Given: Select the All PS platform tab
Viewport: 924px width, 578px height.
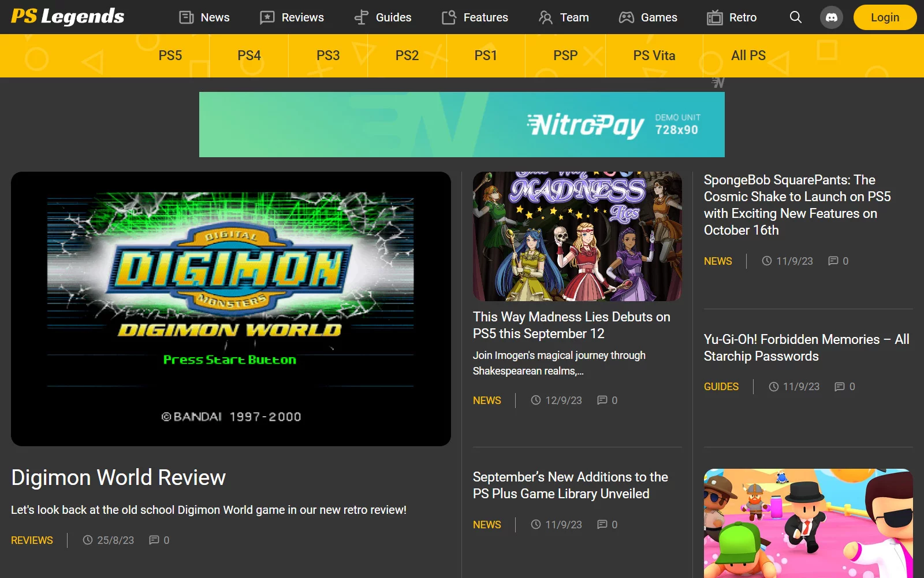Looking at the screenshot, I should pos(748,55).
